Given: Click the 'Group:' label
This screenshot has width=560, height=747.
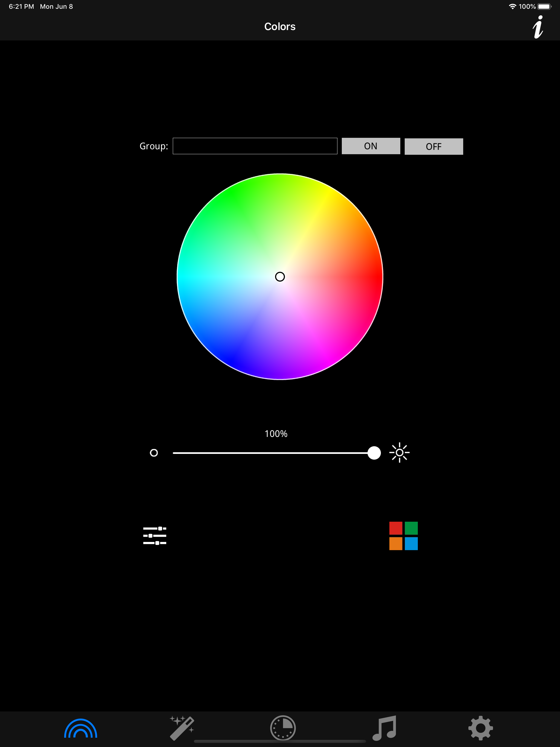Looking at the screenshot, I should pyautogui.click(x=154, y=146).
